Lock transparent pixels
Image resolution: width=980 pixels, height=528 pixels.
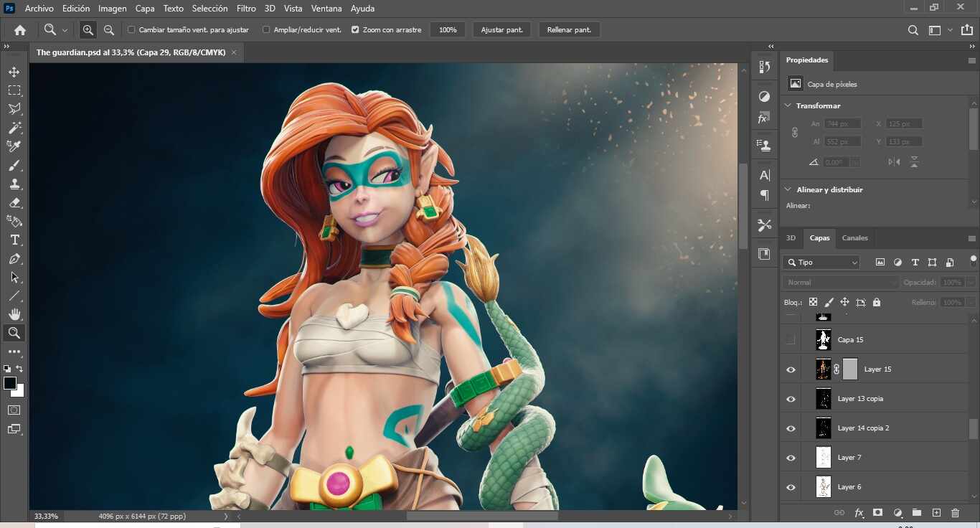[x=813, y=303]
